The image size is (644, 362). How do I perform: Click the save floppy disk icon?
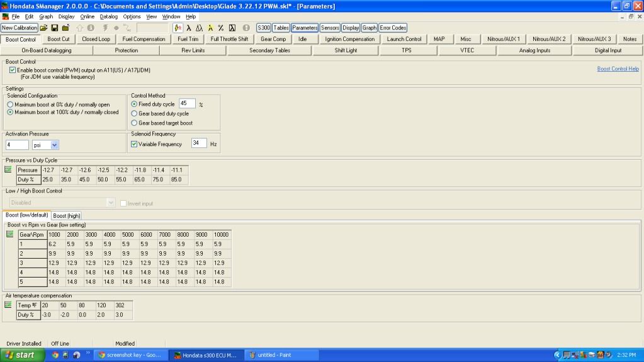[55, 28]
